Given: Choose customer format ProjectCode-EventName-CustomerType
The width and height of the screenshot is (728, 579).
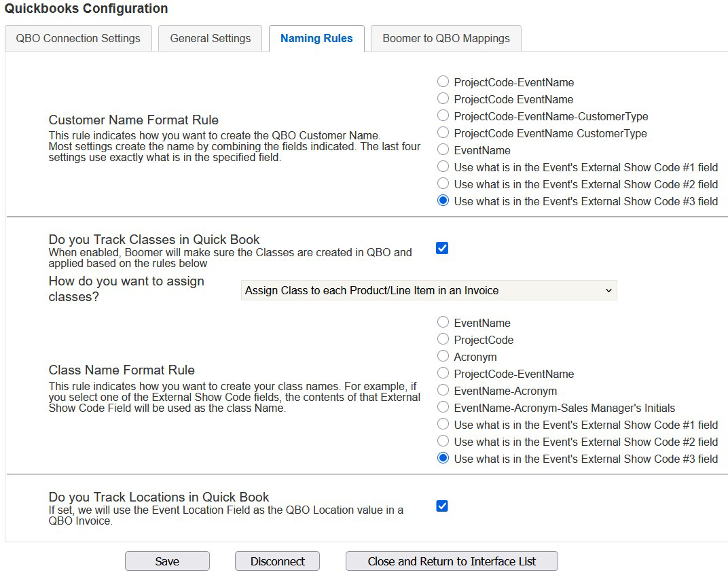Looking at the screenshot, I should tap(443, 116).
